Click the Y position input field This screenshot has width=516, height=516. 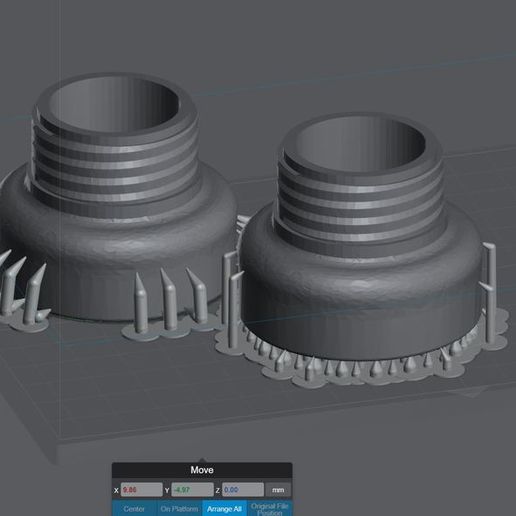(x=192, y=490)
